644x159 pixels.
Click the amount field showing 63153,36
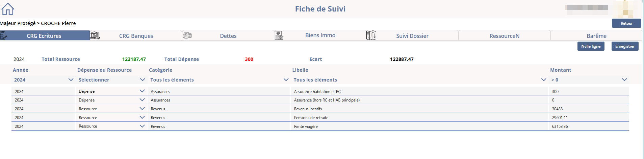click(589, 126)
